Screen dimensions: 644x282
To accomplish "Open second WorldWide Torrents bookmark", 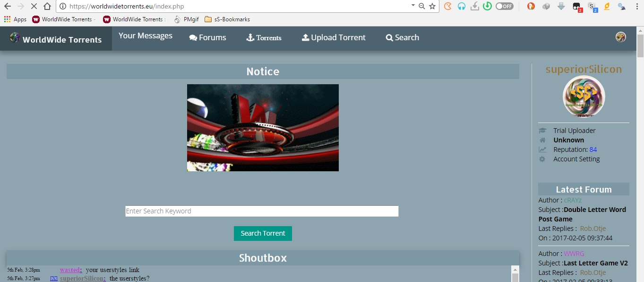I will (135, 19).
